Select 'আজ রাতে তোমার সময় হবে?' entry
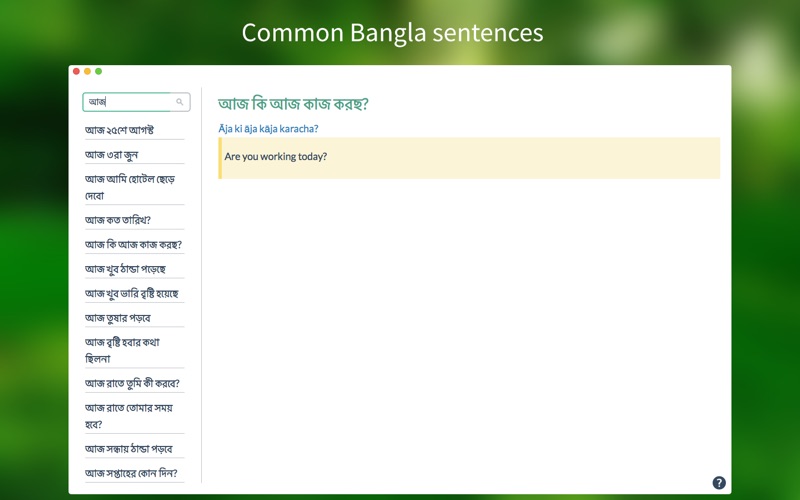Viewport: 800px width, 500px height. [129, 415]
